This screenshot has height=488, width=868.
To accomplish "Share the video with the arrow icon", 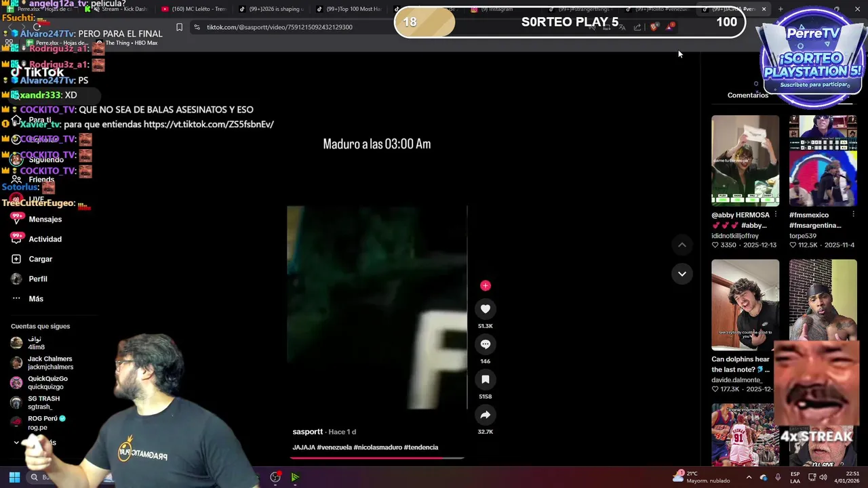I will 485,415.
